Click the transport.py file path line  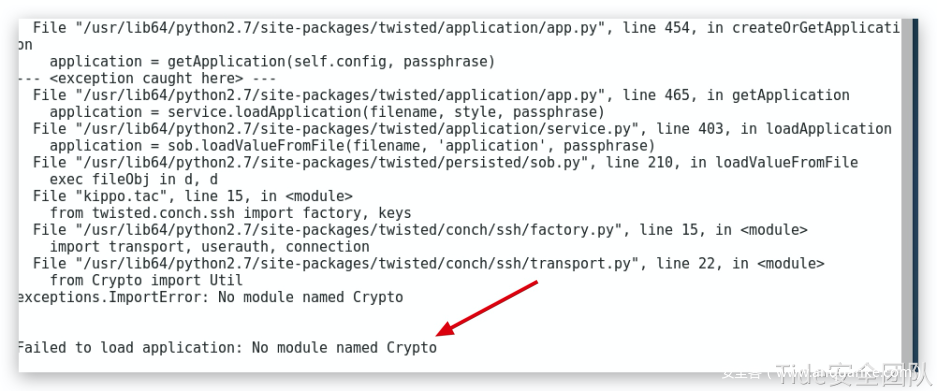428,264
